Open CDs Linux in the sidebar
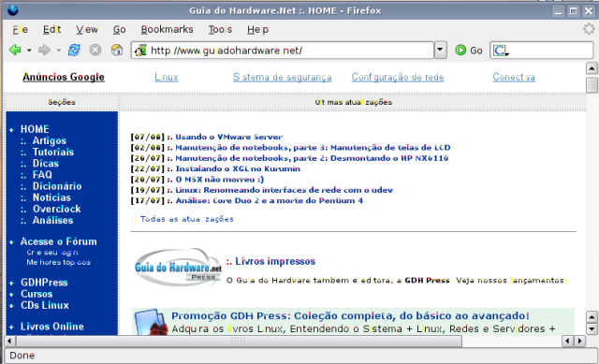This screenshot has height=364, width=599. coord(45,306)
